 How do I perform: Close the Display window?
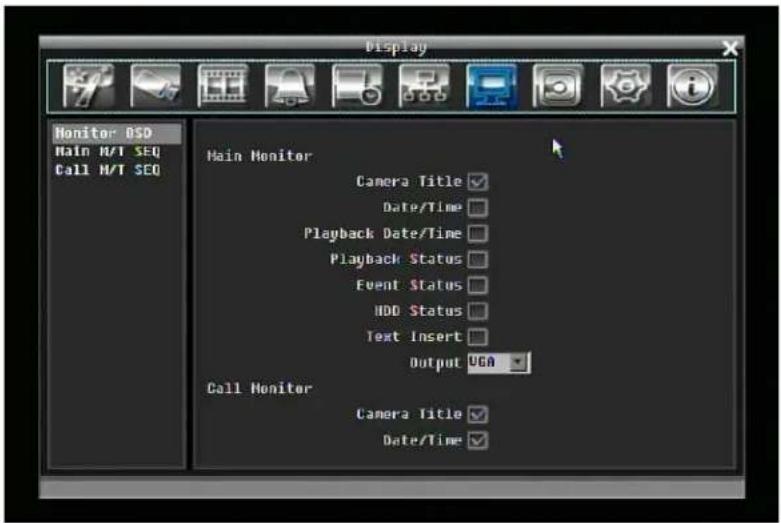tap(730, 48)
